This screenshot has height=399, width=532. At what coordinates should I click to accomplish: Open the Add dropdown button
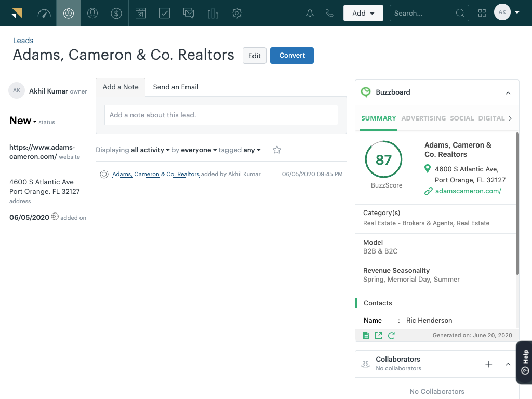(363, 14)
